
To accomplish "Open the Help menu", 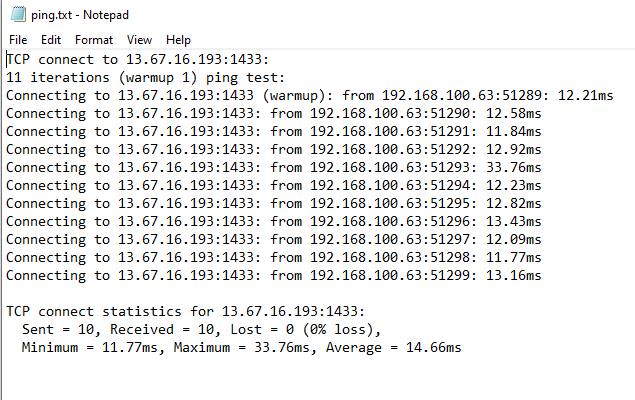I will click(x=178, y=40).
